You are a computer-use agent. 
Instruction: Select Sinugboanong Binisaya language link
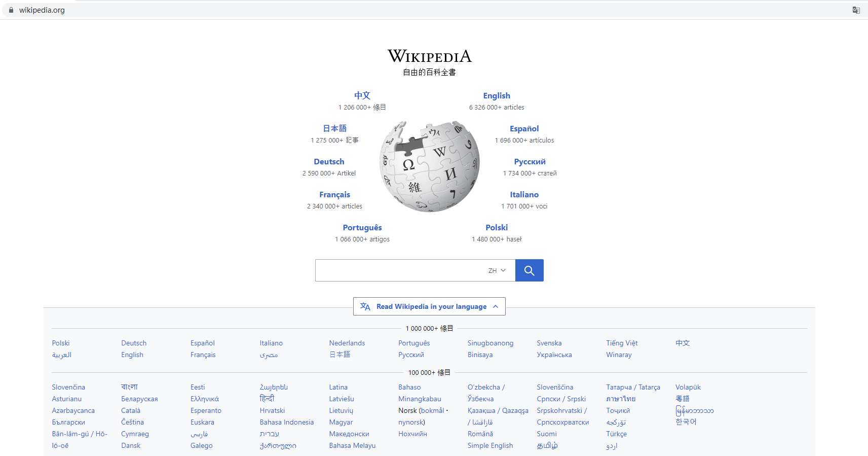(490, 349)
